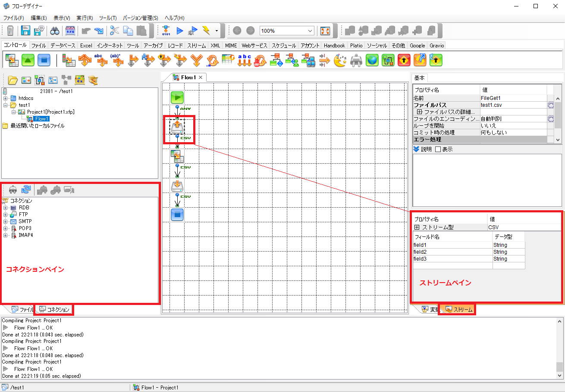This screenshot has width=565, height=392.
Task: Switch to the Excel palette tab
Action: click(86, 45)
